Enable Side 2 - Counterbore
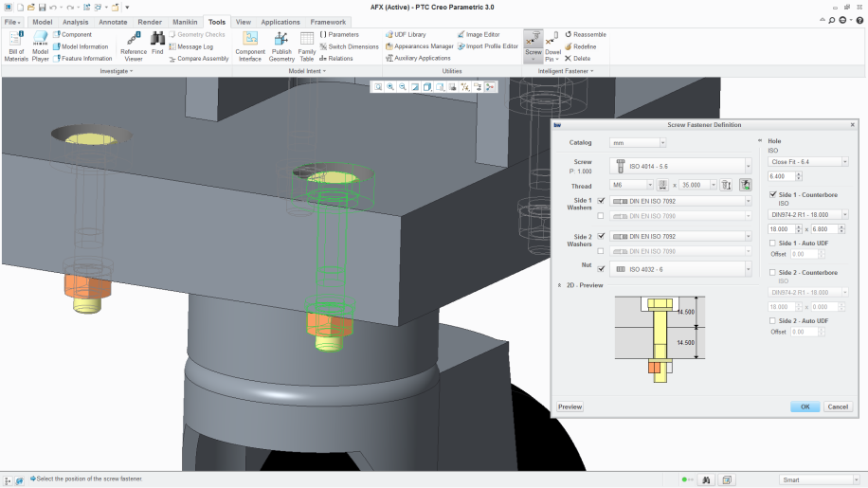This screenshot has height=488, width=868. [772, 272]
